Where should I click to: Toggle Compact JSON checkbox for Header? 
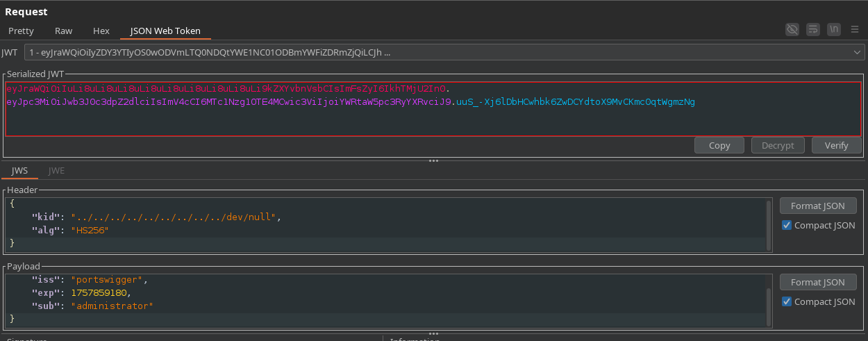[x=786, y=225]
